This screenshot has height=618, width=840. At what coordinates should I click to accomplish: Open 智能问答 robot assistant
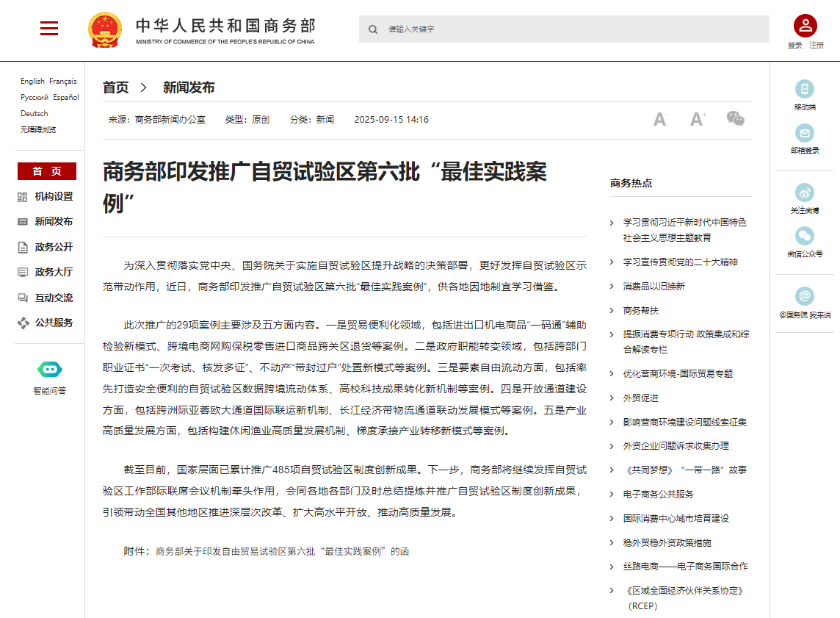tap(49, 369)
